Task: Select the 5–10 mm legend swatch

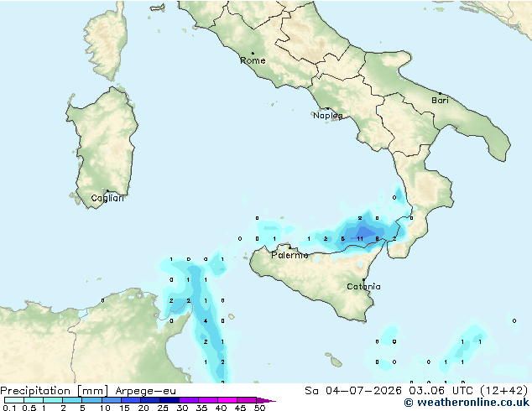Action: click(91, 400)
